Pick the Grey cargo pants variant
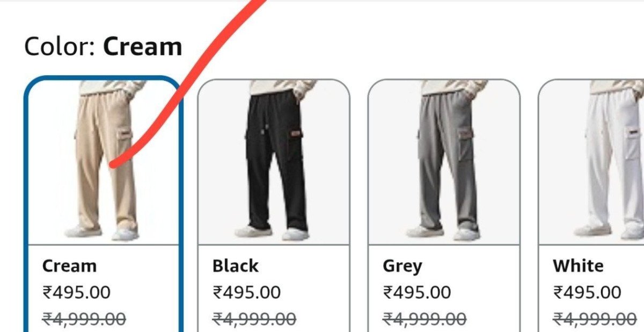The height and width of the screenshot is (332, 644). pyautogui.click(x=444, y=206)
